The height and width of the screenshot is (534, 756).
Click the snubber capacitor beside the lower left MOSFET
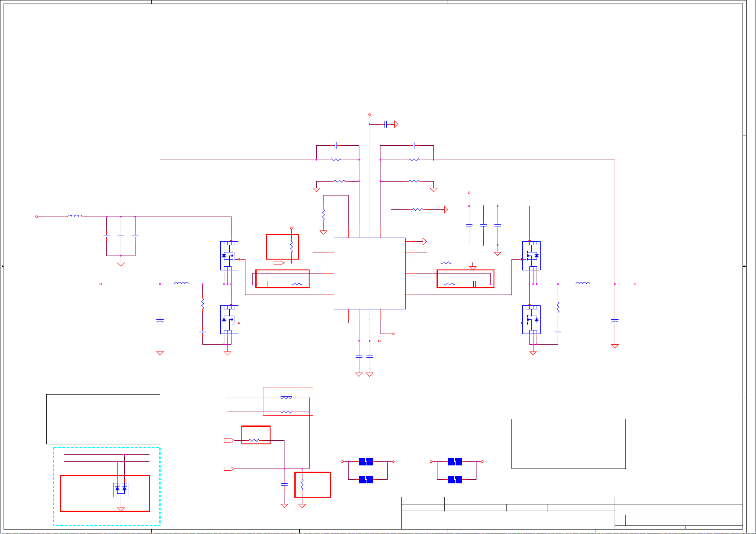[x=202, y=332]
